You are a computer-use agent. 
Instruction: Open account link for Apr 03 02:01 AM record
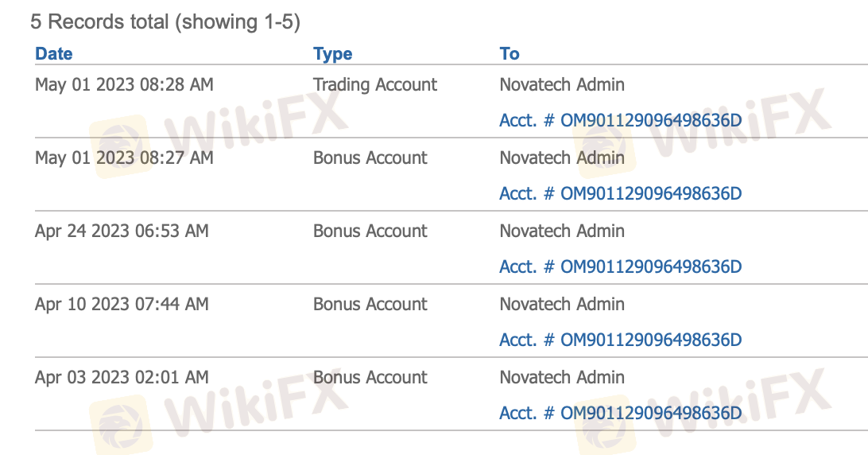point(620,414)
